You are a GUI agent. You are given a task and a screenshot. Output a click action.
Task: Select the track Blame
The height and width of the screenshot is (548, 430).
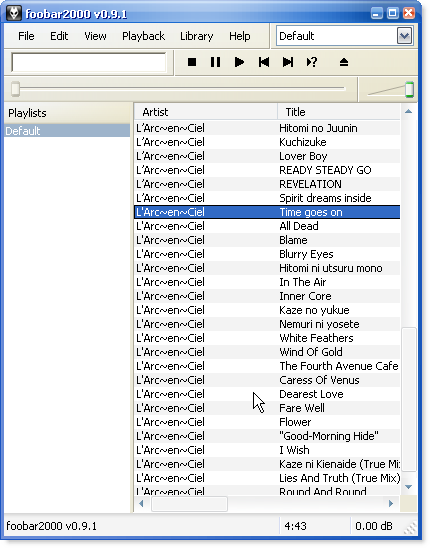[x=267, y=240]
